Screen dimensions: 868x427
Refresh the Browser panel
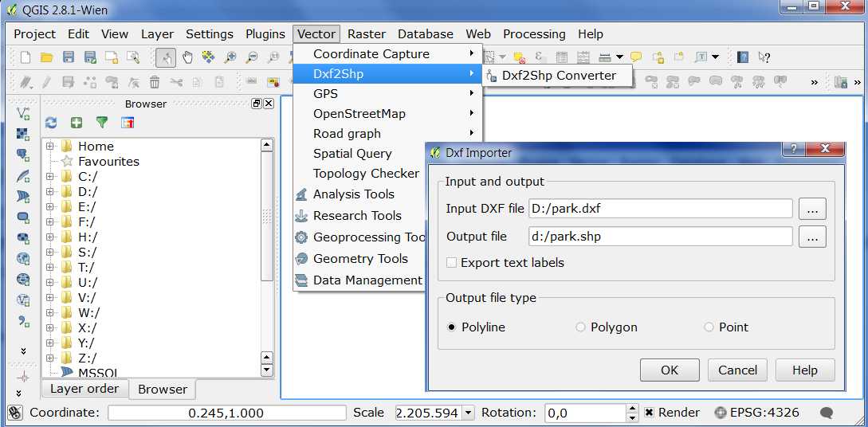[x=51, y=123]
